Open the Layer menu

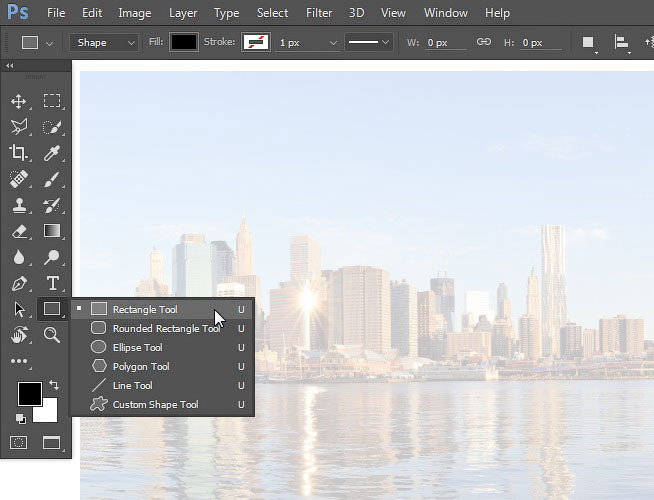[183, 13]
